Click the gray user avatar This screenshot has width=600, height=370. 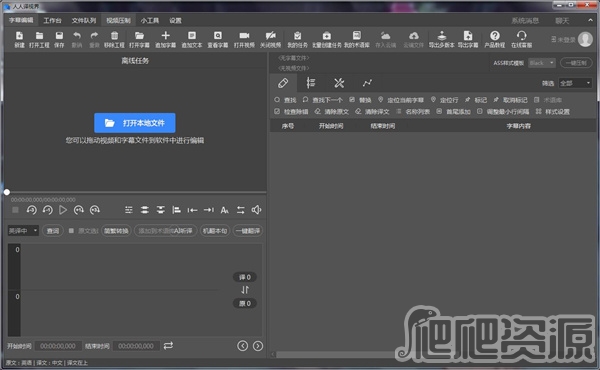click(x=585, y=39)
